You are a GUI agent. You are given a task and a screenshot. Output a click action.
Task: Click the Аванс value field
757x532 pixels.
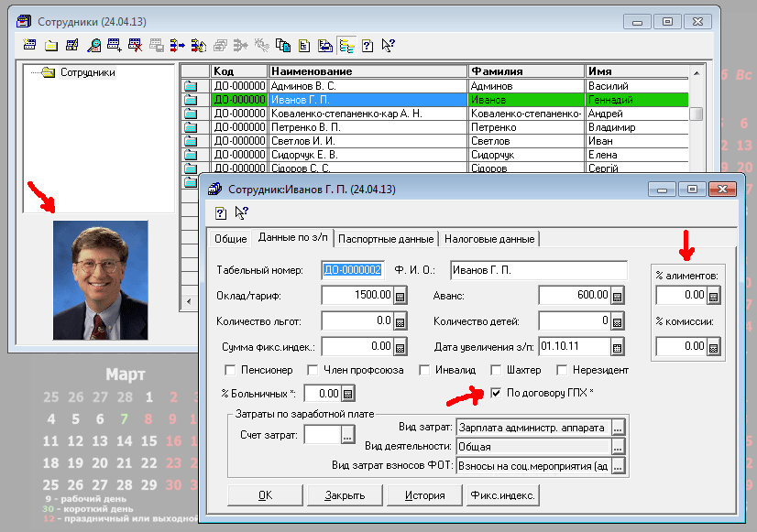(575, 295)
